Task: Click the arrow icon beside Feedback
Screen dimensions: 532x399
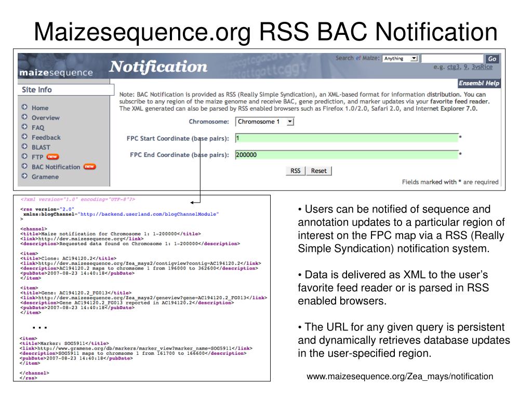Action: (x=24, y=137)
